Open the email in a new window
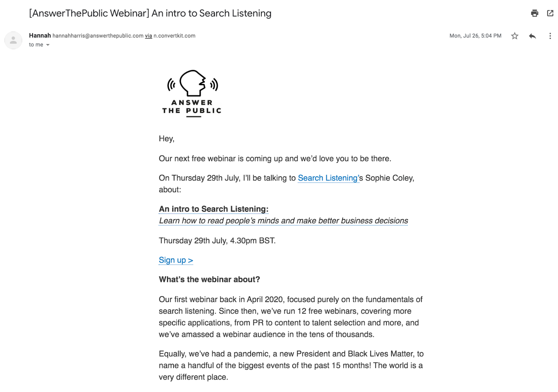Image resolution: width=558 pixels, height=392 pixels. pyautogui.click(x=550, y=13)
